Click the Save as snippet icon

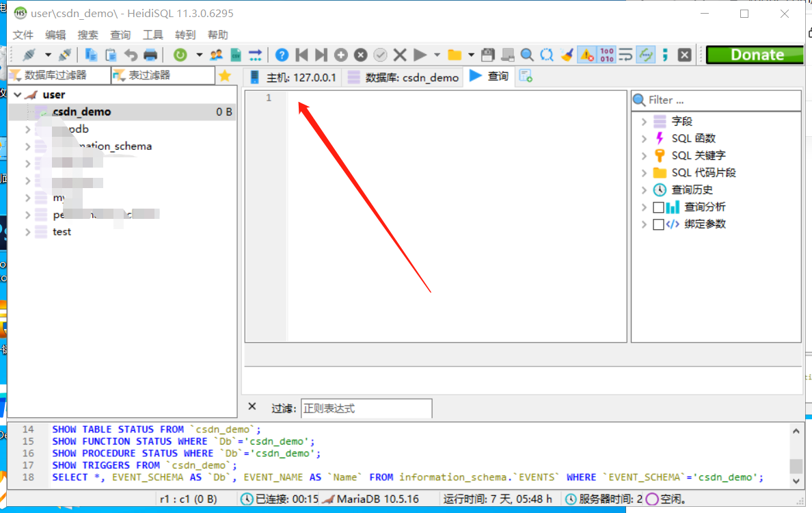pyautogui.click(x=507, y=55)
